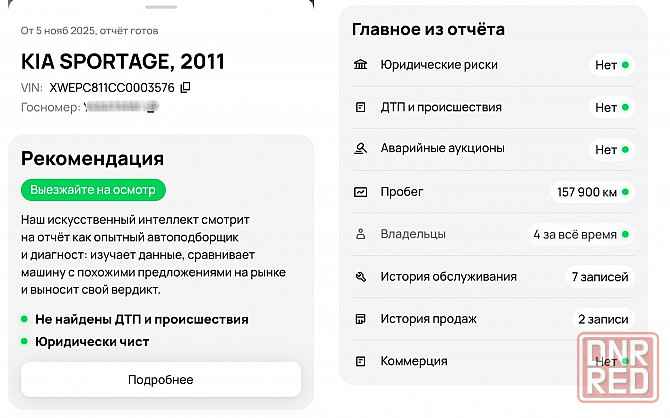Viewport: 670px width, 418px height.
Task: Click the gavel icon for Аварийные аукционы
Action: pyautogui.click(x=360, y=149)
